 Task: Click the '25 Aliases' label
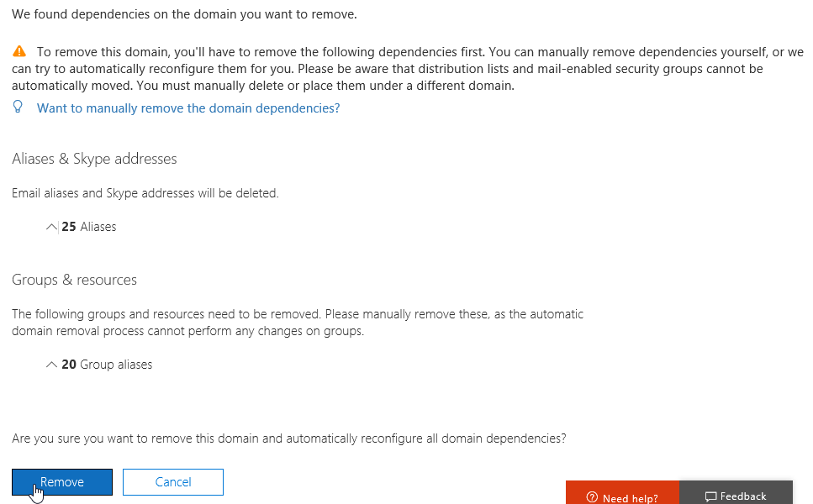pos(89,227)
